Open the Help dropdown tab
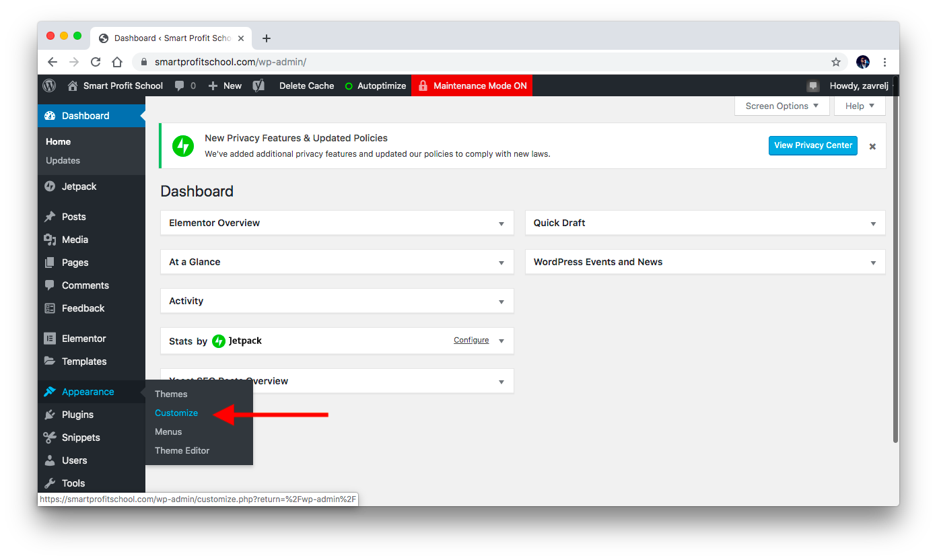Screen dimensions: 937x560 tap(860, 106)
